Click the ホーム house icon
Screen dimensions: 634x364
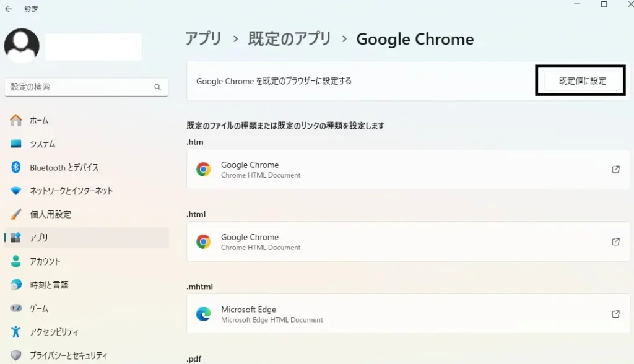click(x=15, y=120)
